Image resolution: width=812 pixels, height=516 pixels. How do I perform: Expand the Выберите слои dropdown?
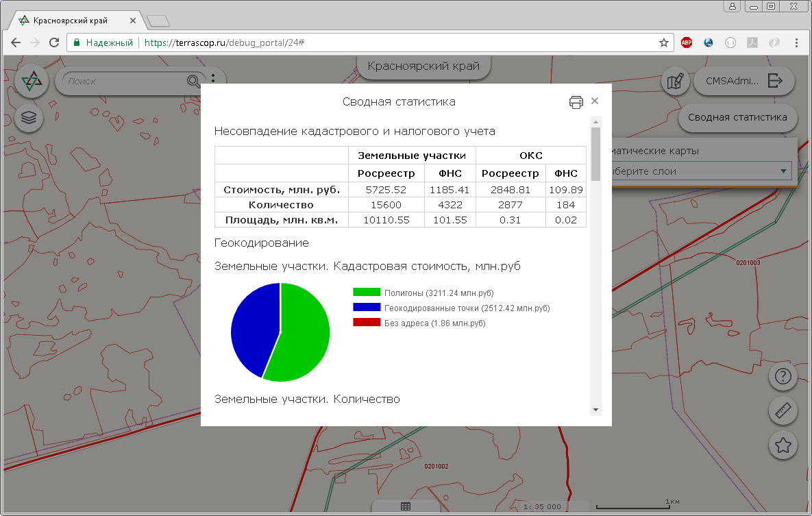coord(783,171)
